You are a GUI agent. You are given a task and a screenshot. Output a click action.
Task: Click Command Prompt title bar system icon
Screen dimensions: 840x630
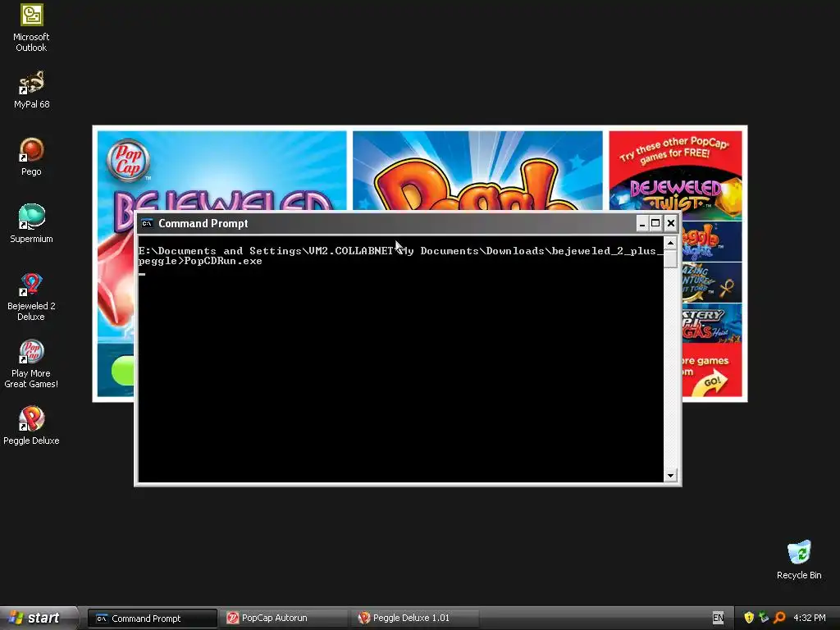coord(147,223)
